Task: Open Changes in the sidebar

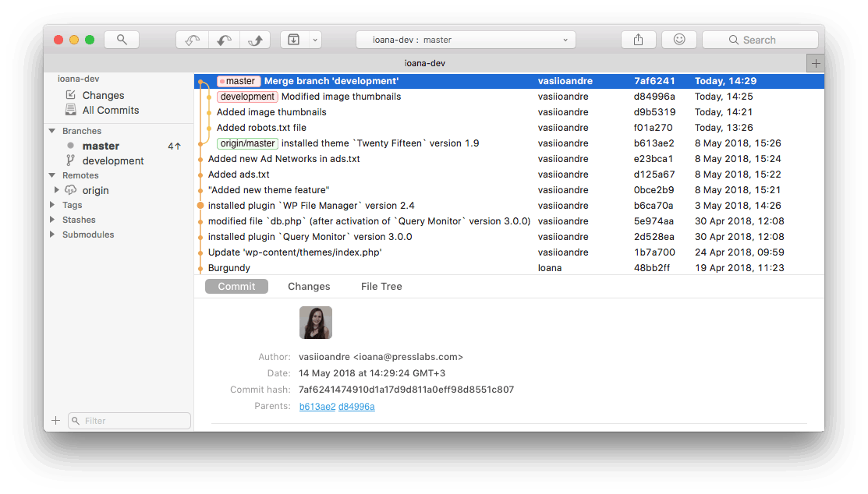Action: [x=103, y=95]
